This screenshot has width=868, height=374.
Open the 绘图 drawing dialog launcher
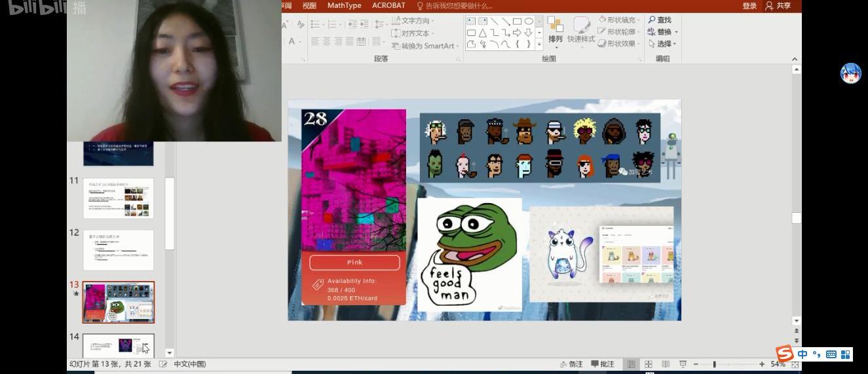click(x=640, y=59)
